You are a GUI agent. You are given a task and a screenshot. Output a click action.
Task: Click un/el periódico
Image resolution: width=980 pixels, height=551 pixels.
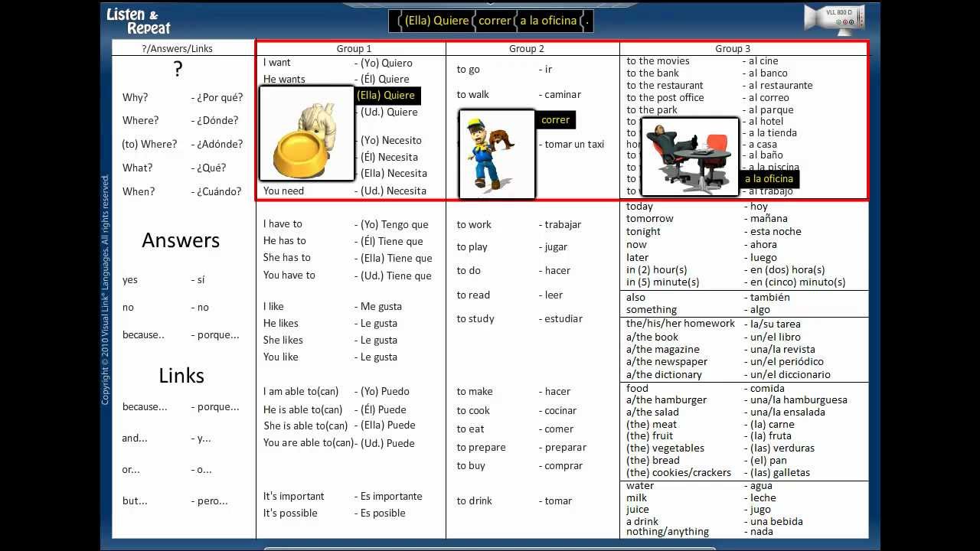(787, 362)
